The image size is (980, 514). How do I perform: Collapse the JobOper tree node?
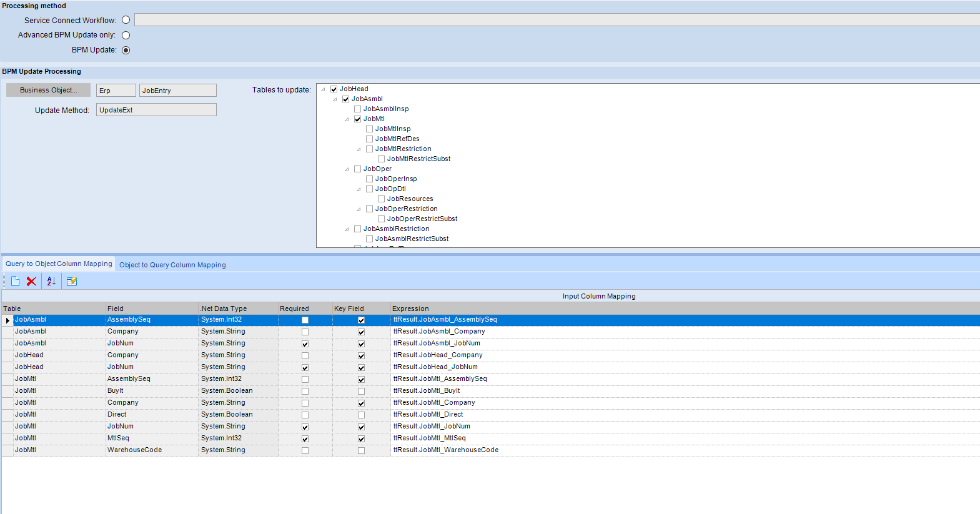tap(347, 169)
